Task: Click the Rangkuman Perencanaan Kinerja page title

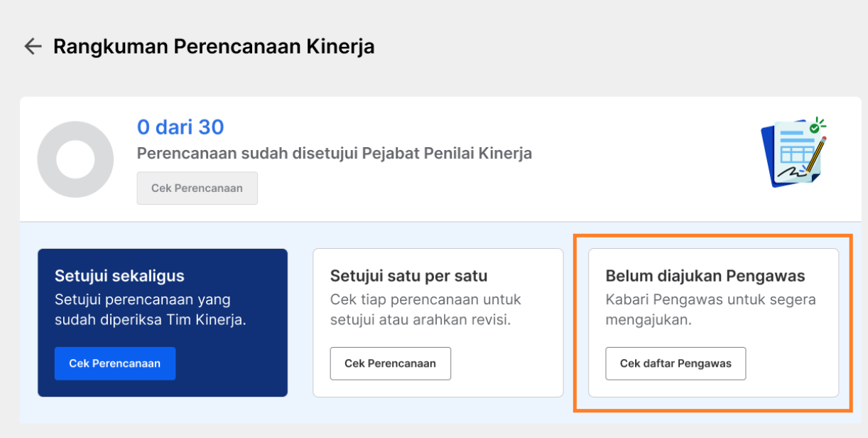Action: [x=214, y=47]
